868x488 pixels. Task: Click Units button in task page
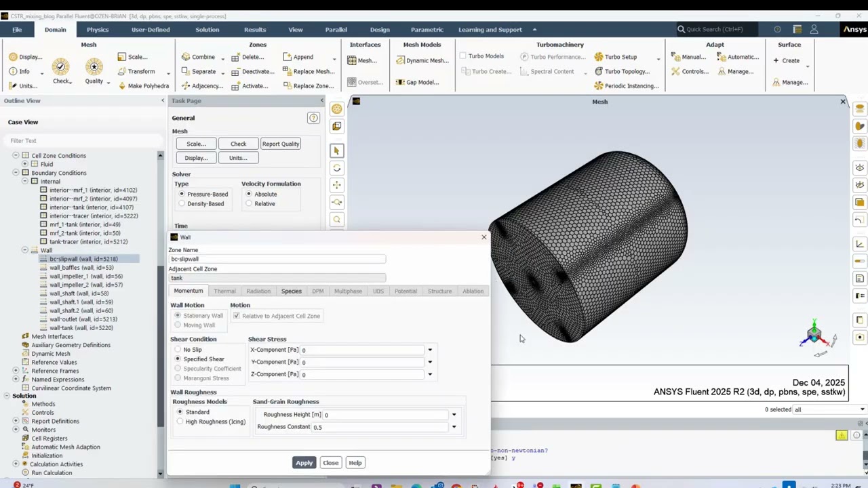click(238, 158)
